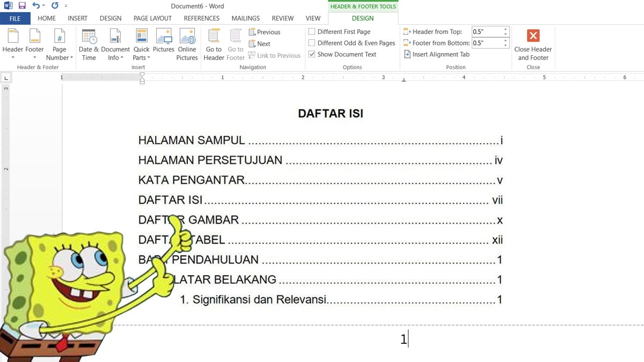Uncheck Show Document Text option
The height and width of the screenshot is (362, 644).
[312, 54]
